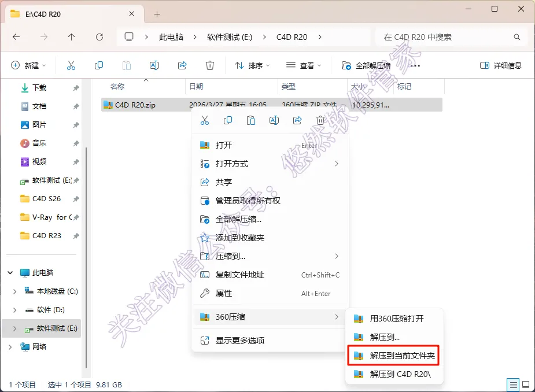Open the 查看 view dropdown
This screenshot has width=535, height=392.
304,65
